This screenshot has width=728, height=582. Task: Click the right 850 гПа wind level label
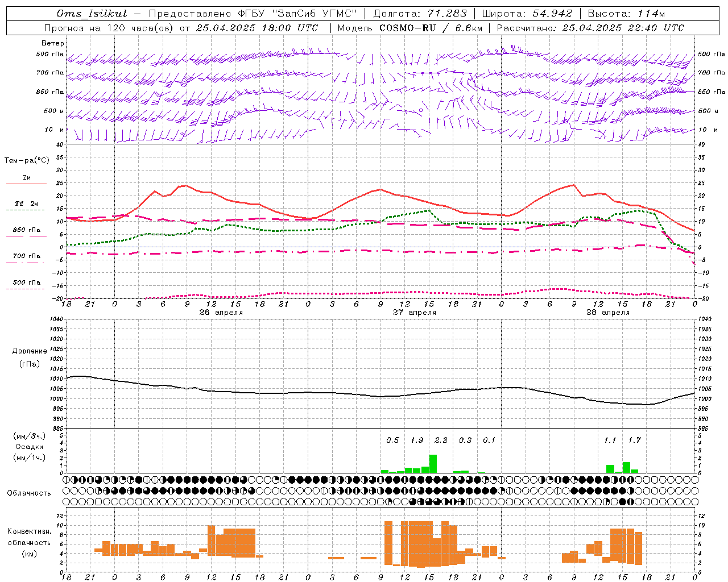pos(712,92)
